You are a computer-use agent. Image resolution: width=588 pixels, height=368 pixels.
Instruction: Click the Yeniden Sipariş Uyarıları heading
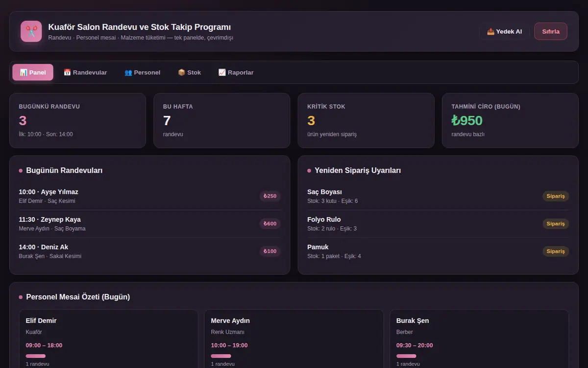pyautogui.click(x=358, y=170)
